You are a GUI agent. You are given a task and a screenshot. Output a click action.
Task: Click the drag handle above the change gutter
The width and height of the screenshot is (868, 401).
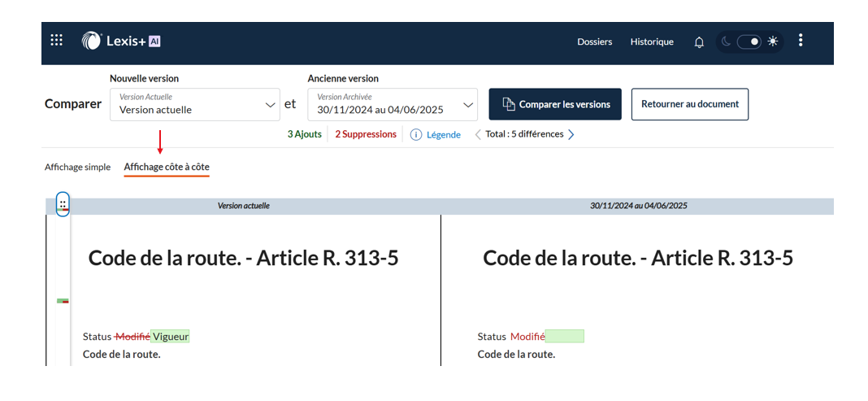tap(63, 204)
